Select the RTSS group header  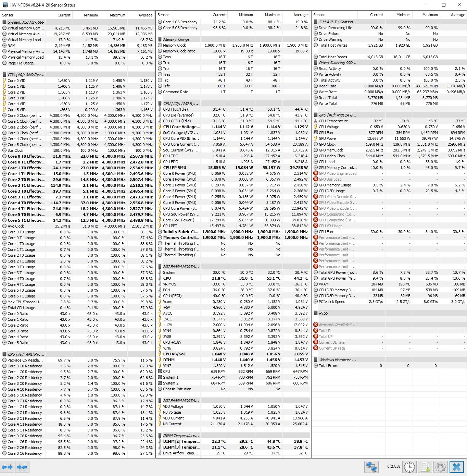[389, 313]
